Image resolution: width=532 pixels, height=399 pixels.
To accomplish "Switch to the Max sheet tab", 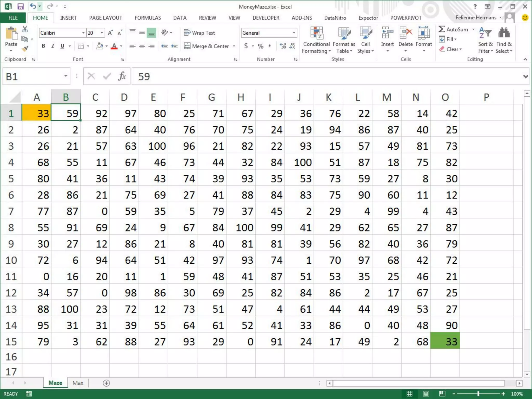I will coord(78,383).
